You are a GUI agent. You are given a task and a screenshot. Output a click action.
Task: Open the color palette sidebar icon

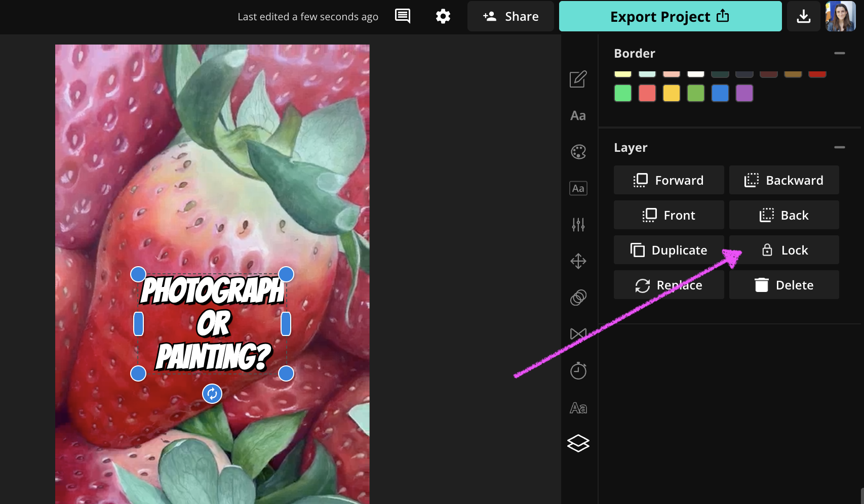click(578, 152)
